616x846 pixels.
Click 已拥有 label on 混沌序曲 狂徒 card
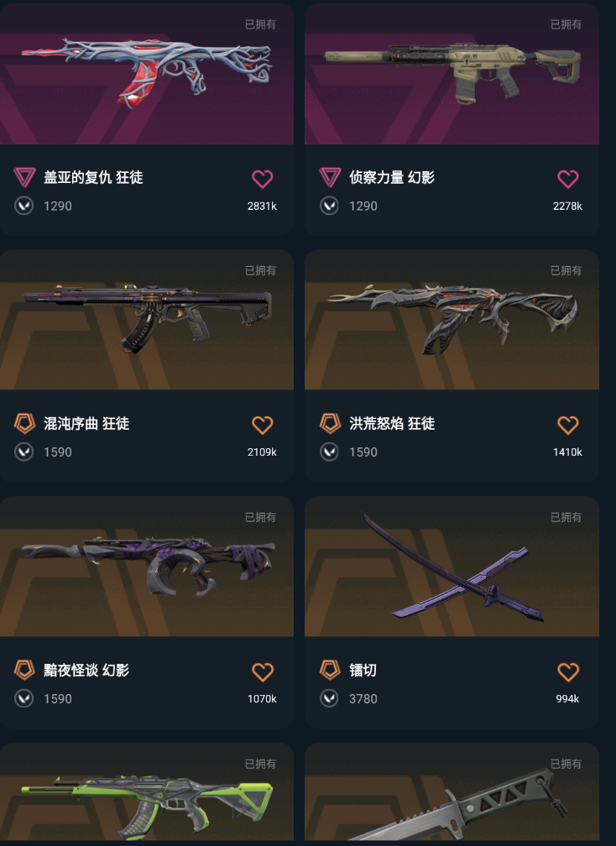click(260, 270)
